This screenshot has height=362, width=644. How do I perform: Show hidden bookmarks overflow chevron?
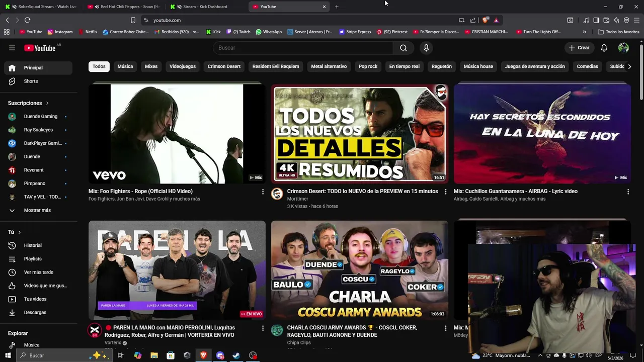point(584,32)
